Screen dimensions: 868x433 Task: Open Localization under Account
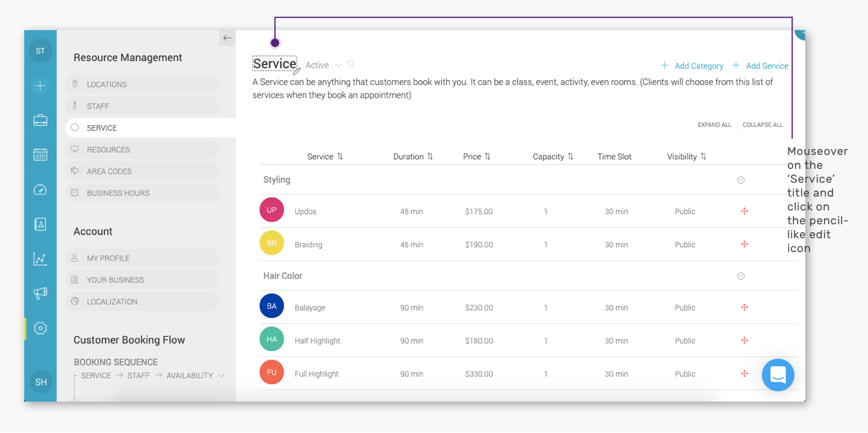pyautogui.click(x=142, y=302)
